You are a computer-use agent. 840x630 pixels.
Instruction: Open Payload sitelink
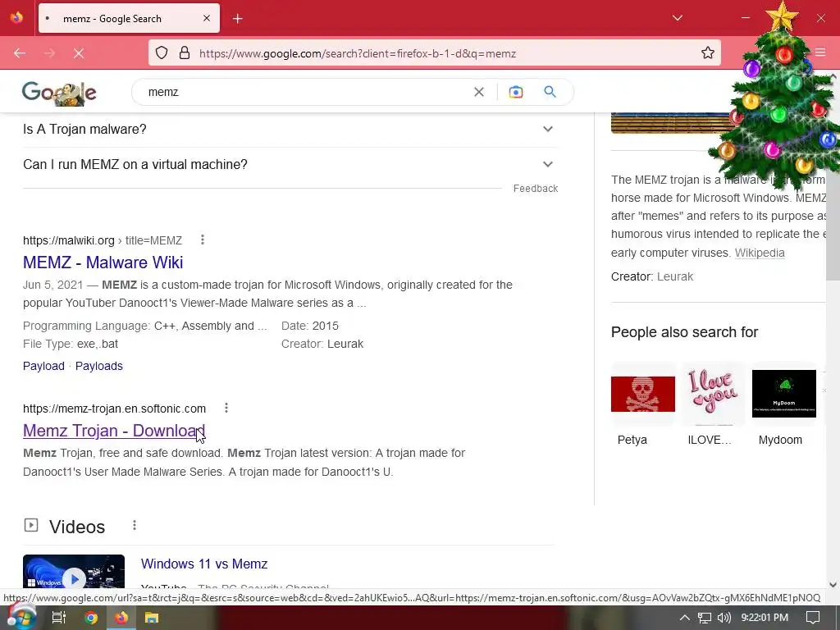click(43, 366)
